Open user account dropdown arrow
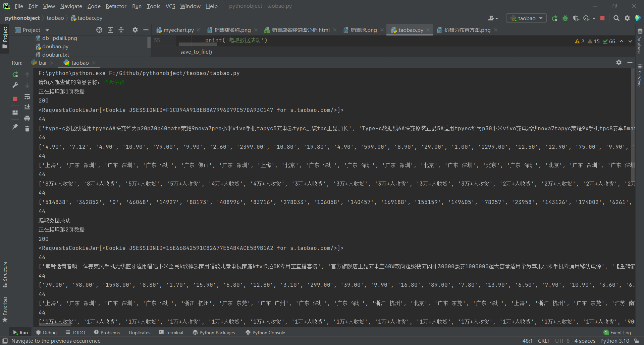This screenshot has width=644, height=345. (497, 18)
